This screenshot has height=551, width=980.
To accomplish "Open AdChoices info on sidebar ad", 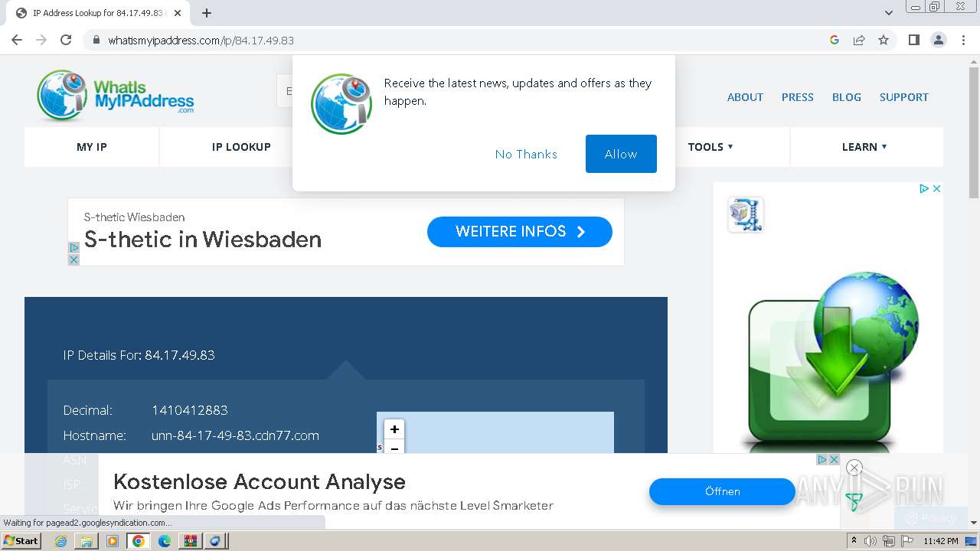I will pos(924,188).
